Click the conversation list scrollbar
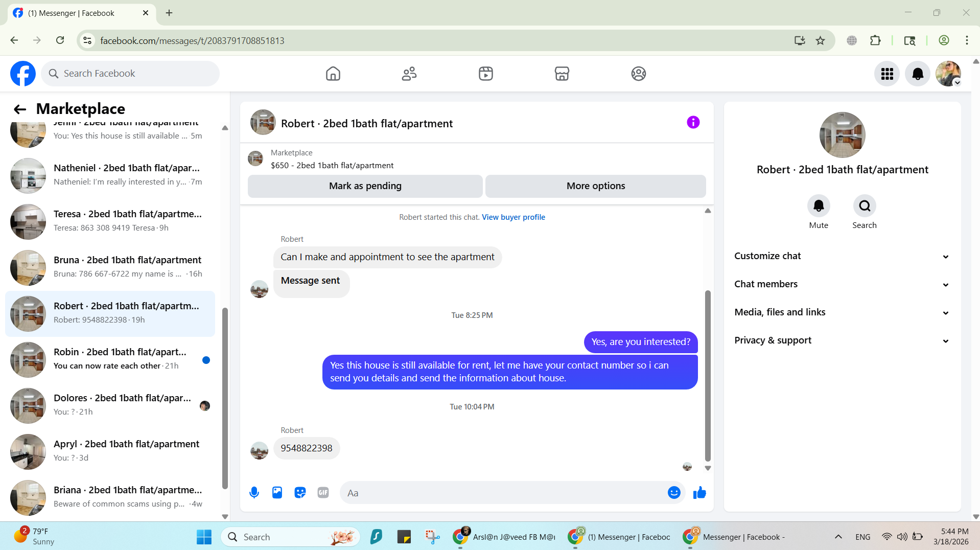The image size is (980, 550). (x=225, y=398)
